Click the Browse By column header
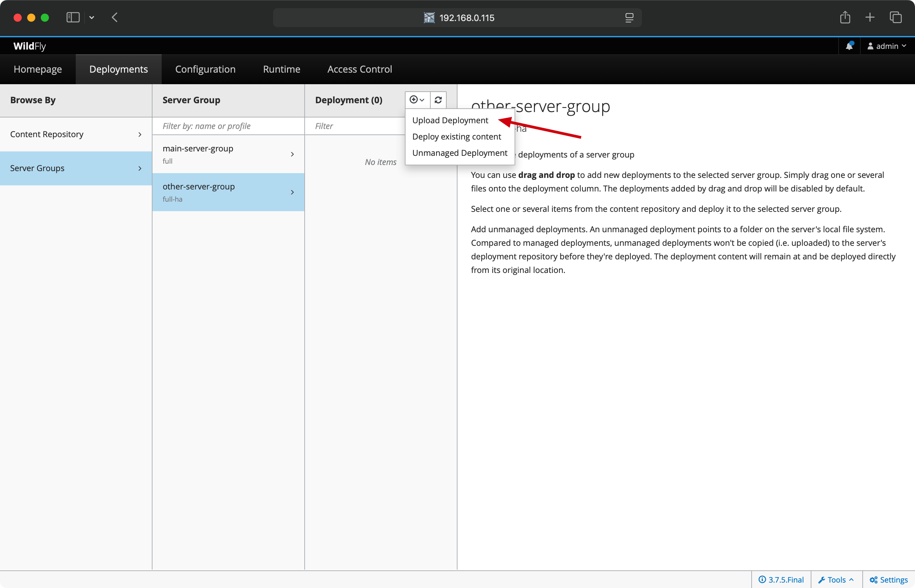This screenshot has width=915, height=588. click(33, 100)
